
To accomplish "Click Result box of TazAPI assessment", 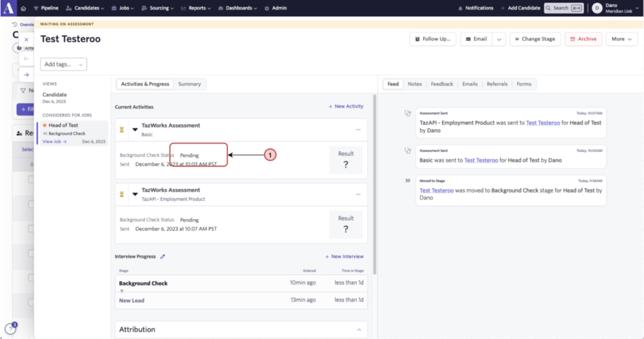I will [346, 225].
